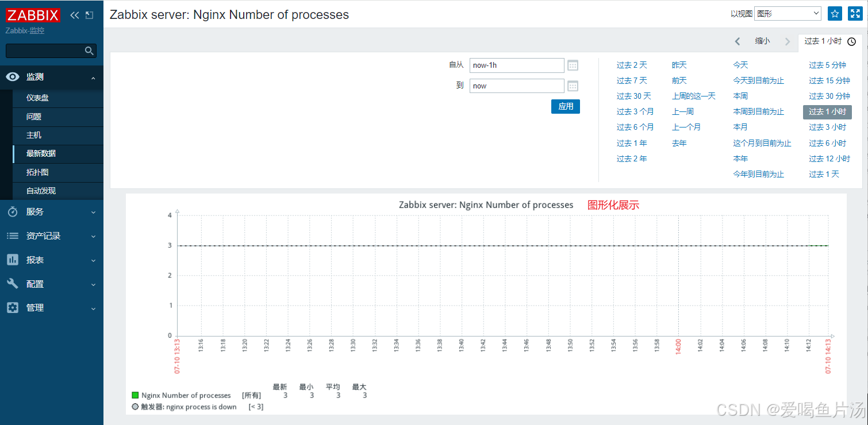Go to previous time period arrow
The image size is (868, 425).
[738, 41]
